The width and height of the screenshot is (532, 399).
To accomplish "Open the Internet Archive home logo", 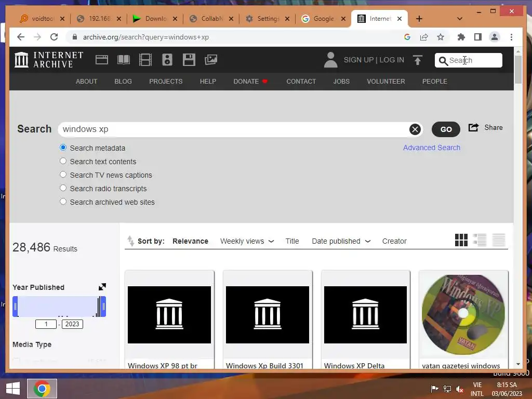I will tap(49, 60).
